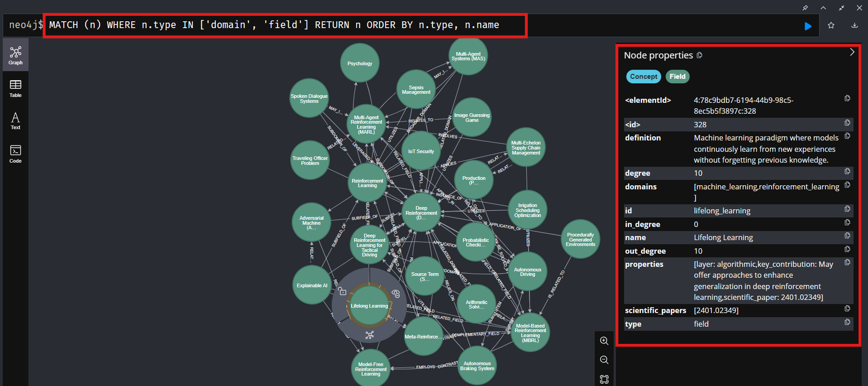Select the Irrigation Scheduling Optimization node
This screenshot has height=386, width=868.
(x=528, y=210)
